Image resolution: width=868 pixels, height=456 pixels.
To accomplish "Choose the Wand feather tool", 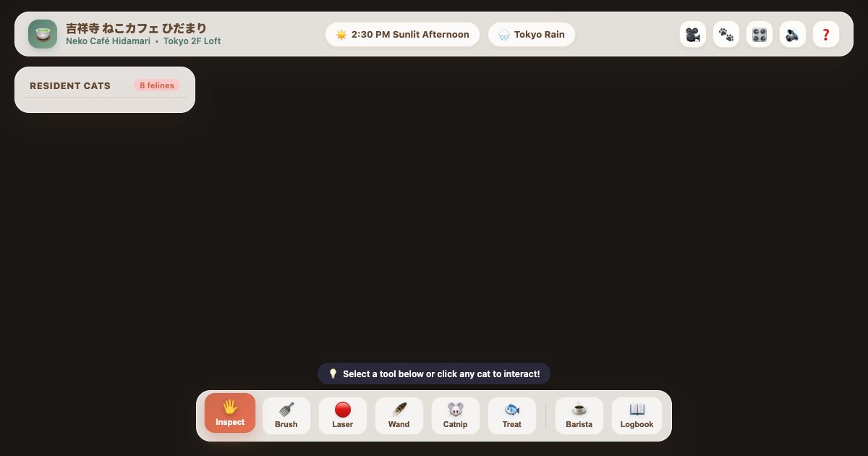I will click(x=399, y=416).
